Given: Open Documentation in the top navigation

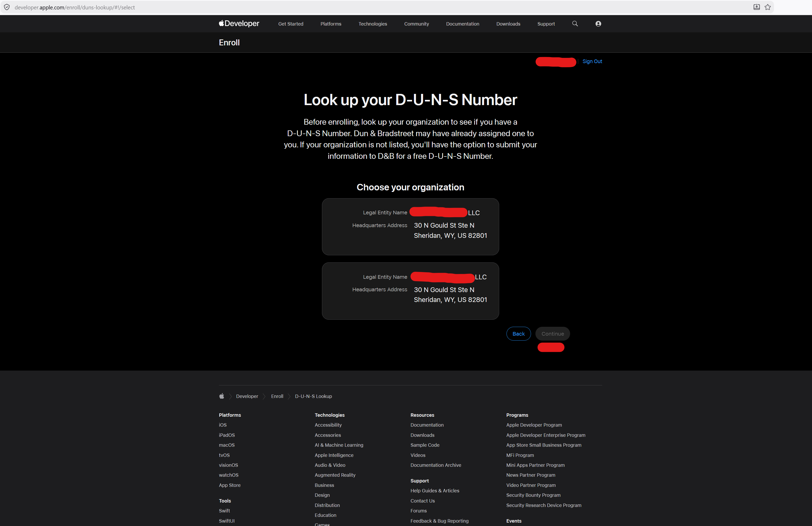Looking at the screenshot, I should point(463,24).
